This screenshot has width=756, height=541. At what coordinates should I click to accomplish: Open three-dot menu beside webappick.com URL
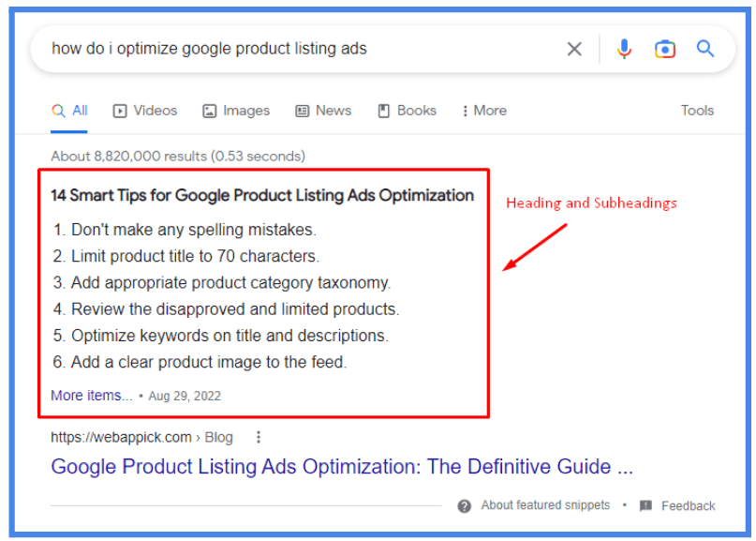point(259,437)
